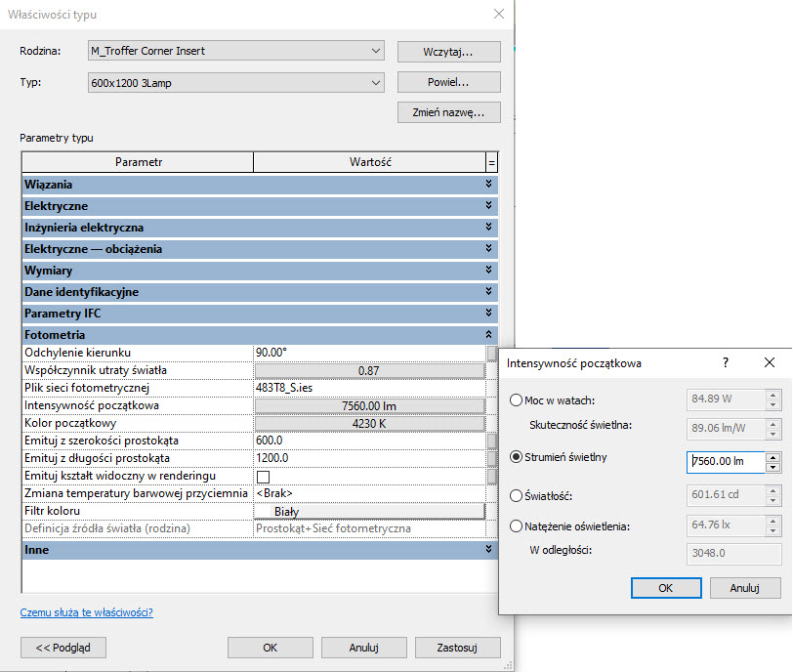Viewport: 793px width, 672px height.
Task: Select the 'Moc w watach' radio button
Action: 518,400
